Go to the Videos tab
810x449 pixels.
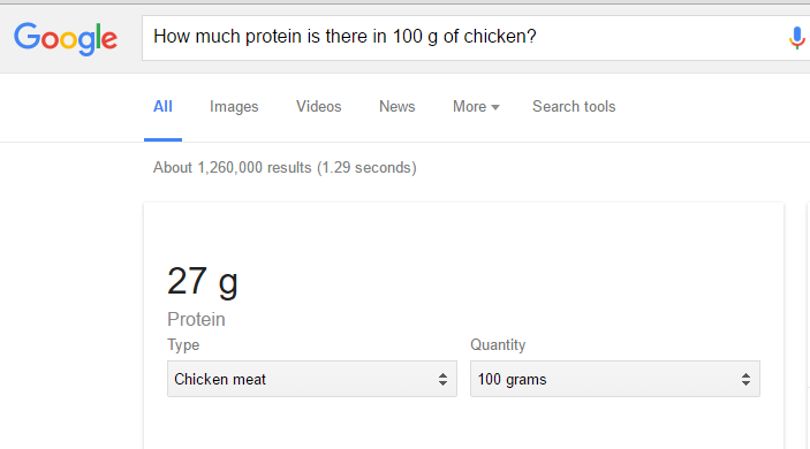coord(318,106)
